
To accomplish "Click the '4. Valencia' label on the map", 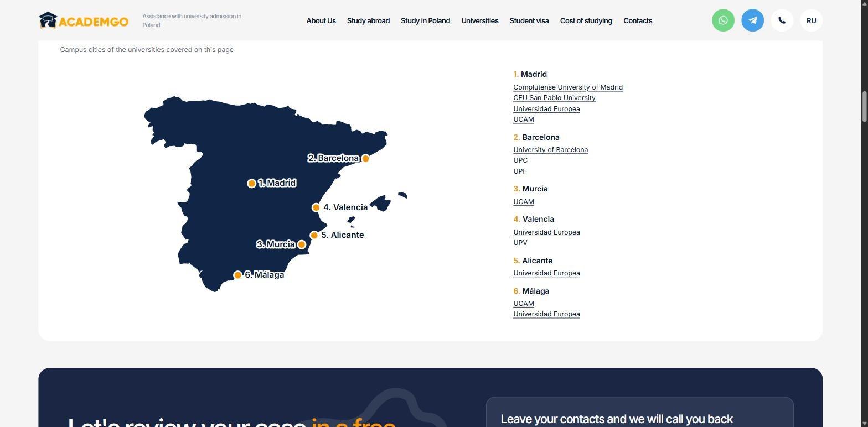I will tap(345, 207).
